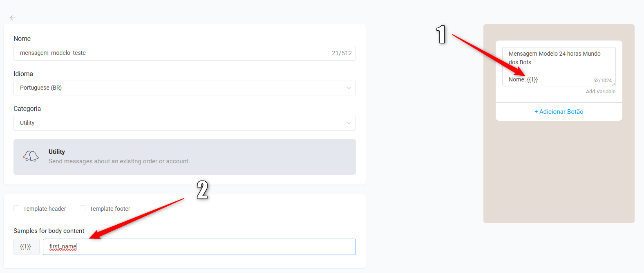The width and height of the screenshot is (644, 273).
Task: Grab the message textarea resize handle
Action: tap(613, 84)
